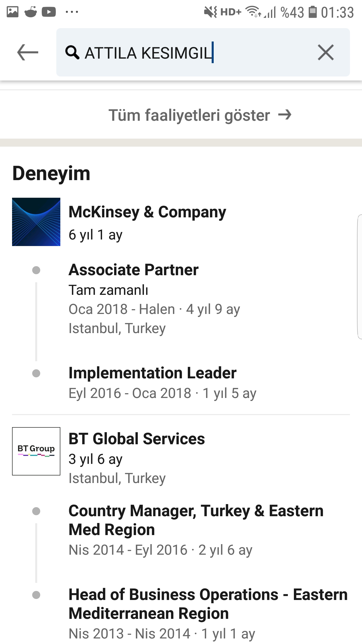Open the BT Group company logo
Image resolution: width=362 pixels, height=644 pixels.
click(36, 451)
